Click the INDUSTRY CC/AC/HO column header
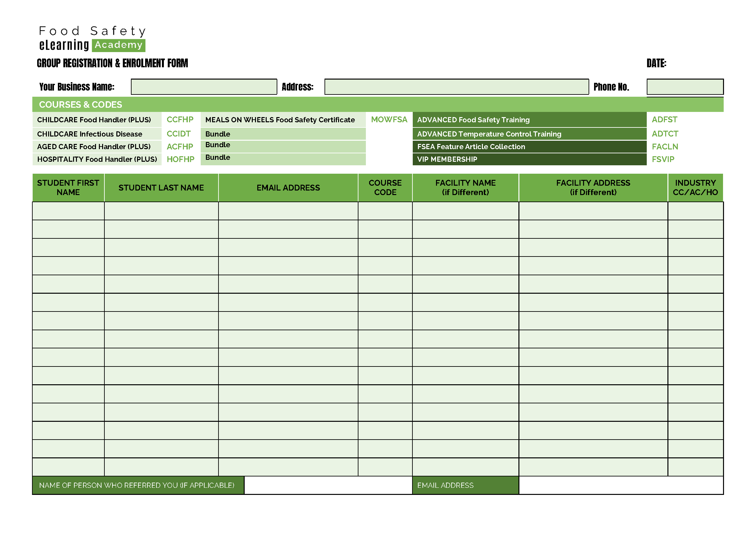This screenshot has width=756, height=535. (x=696, y=188)
